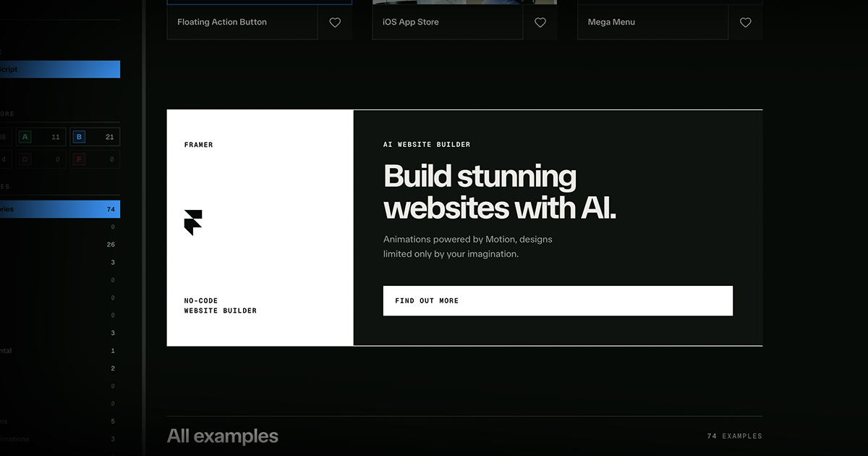
Task: Click the "74 EXAMPLES" count text
Action: (x=734, y=436)
